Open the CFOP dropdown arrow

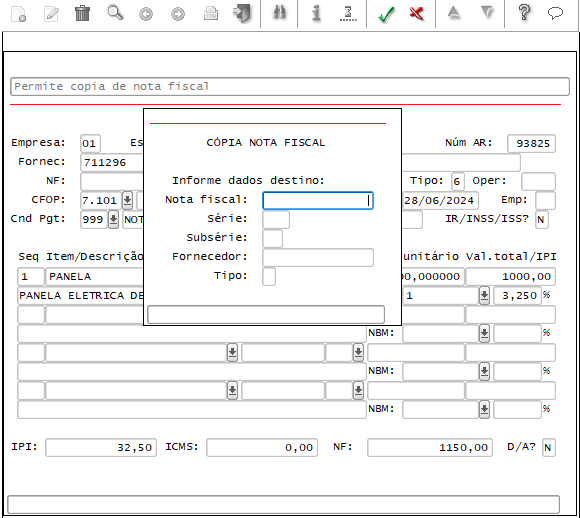127,201
